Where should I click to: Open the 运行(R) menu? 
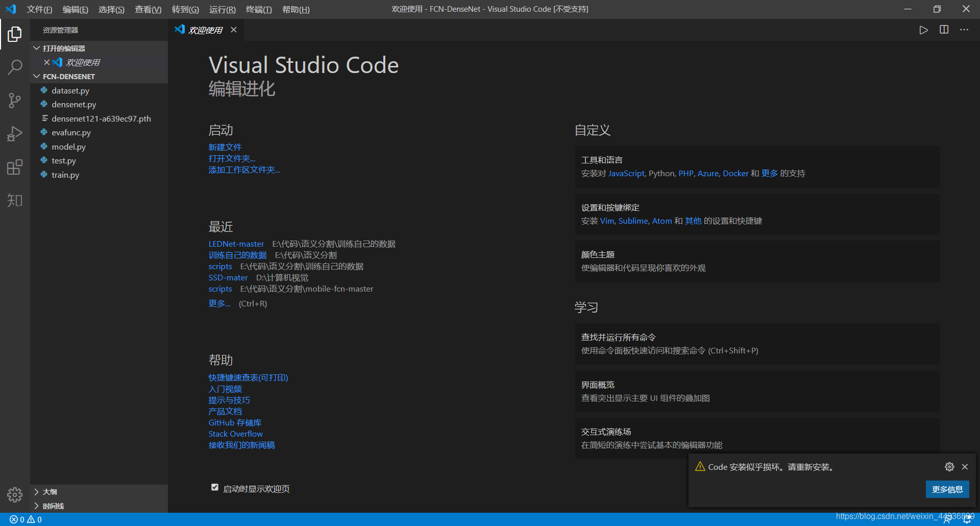tap(223, 9)
